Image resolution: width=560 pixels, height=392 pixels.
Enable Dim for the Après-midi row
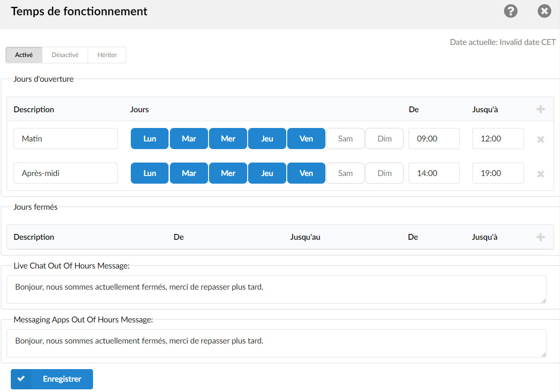point(384,173)
